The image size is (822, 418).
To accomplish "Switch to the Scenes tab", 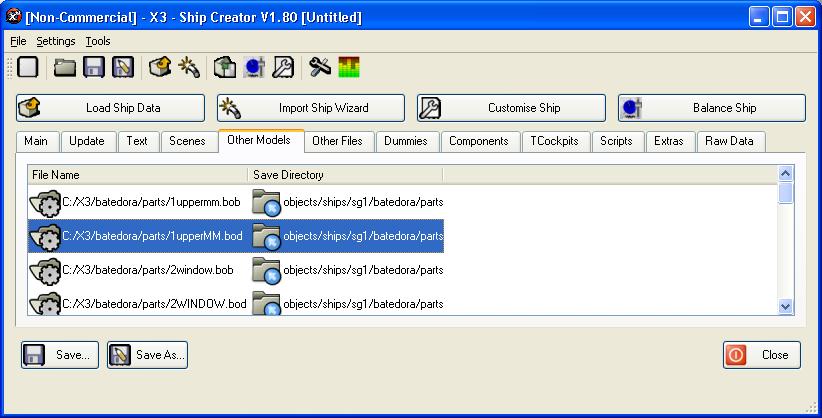I will coord(187,141).
